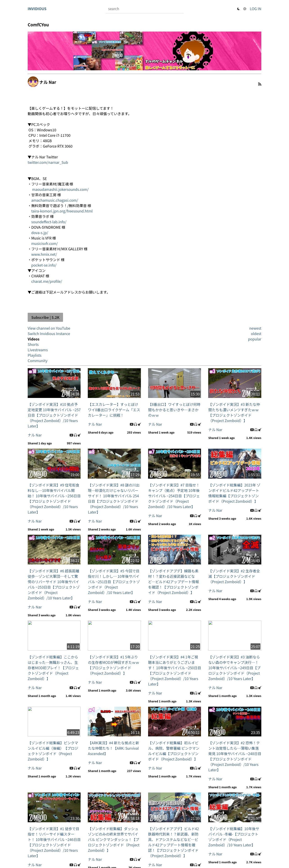Switch instance icon for the #10 257日目 video
Image resolution: width=289 pixels, height=868 pixels.
79,435
